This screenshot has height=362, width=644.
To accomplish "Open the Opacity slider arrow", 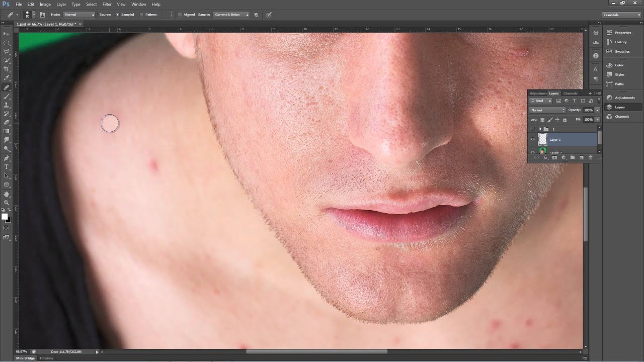I will [x=597, y=110].
